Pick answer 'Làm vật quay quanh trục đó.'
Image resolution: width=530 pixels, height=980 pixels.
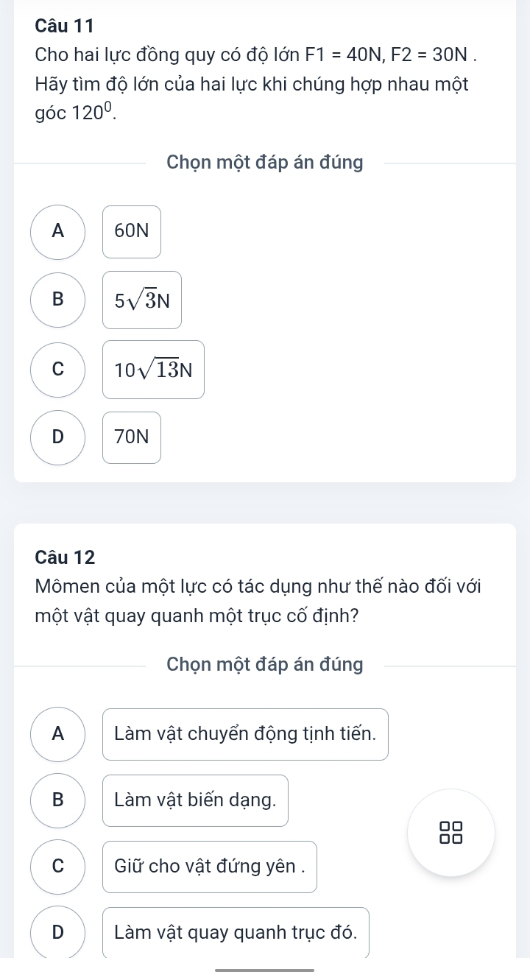[236, 932]
